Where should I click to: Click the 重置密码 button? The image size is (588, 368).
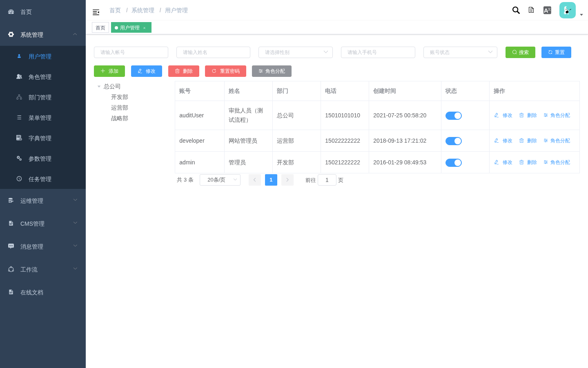pyautogui.click(x=225, y=71)
